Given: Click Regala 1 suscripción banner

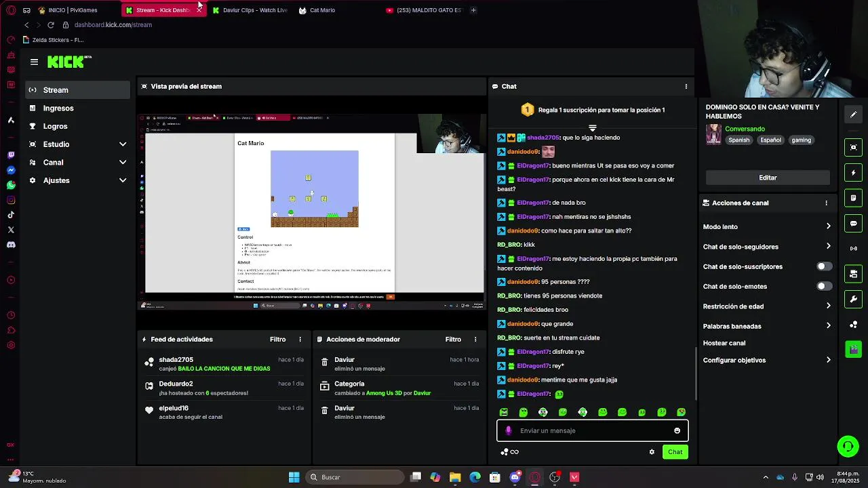Looking at the screenshot, I should click(592, 110).
